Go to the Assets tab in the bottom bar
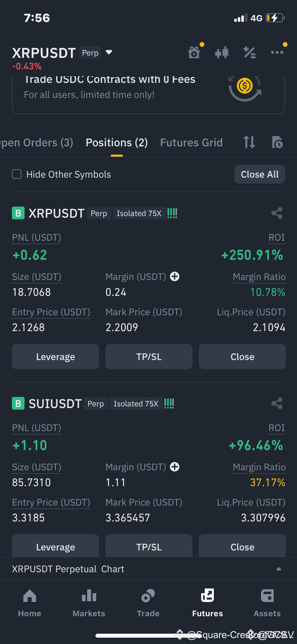The height and width of the screenshot is (644, 297). pos(267,603)
